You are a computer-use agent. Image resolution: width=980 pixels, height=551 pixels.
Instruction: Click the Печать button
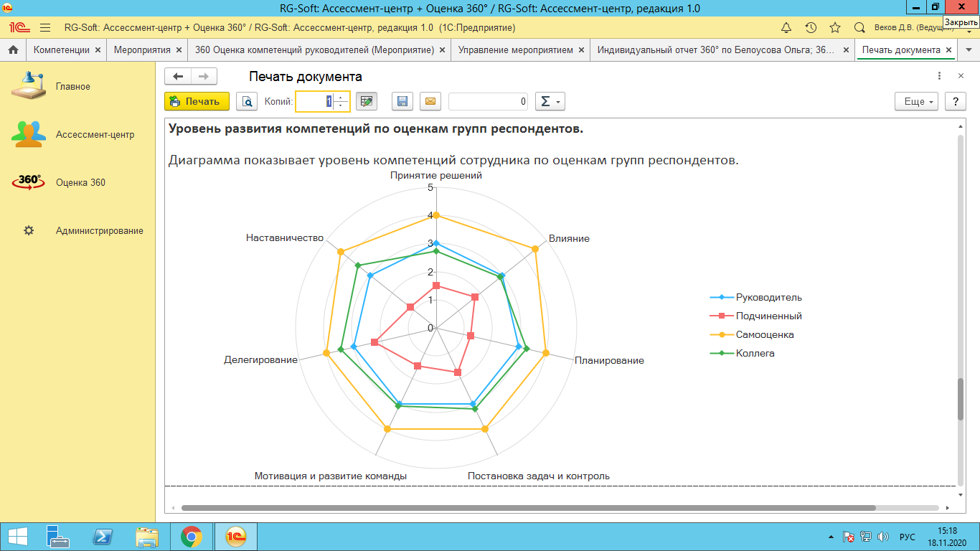197,101
